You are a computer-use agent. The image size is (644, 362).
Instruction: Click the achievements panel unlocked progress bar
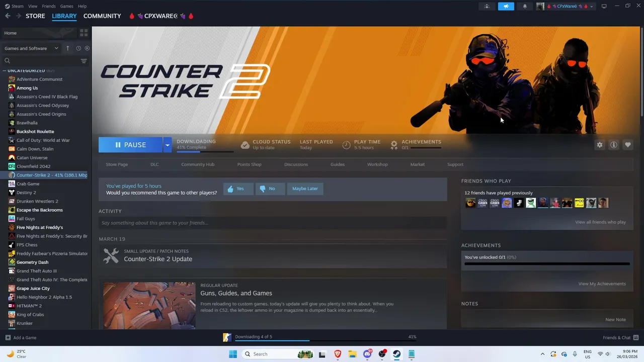pos(547,263)
